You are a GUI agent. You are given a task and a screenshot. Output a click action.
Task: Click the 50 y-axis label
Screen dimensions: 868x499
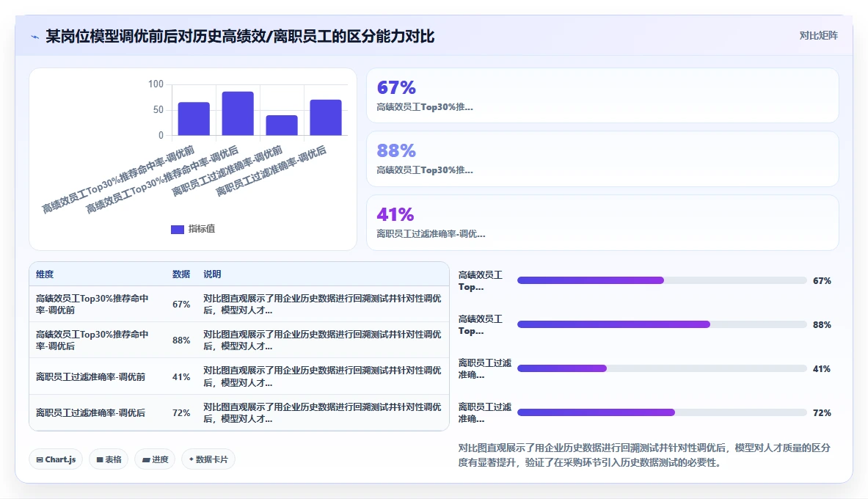click(x=158, y=109)
